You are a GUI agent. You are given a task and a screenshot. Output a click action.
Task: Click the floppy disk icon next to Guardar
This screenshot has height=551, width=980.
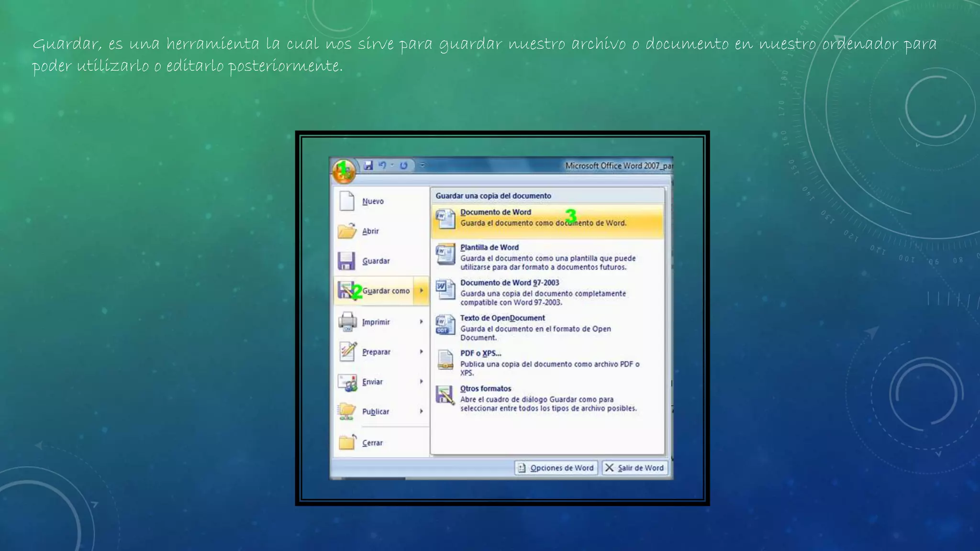click(346, 261)
